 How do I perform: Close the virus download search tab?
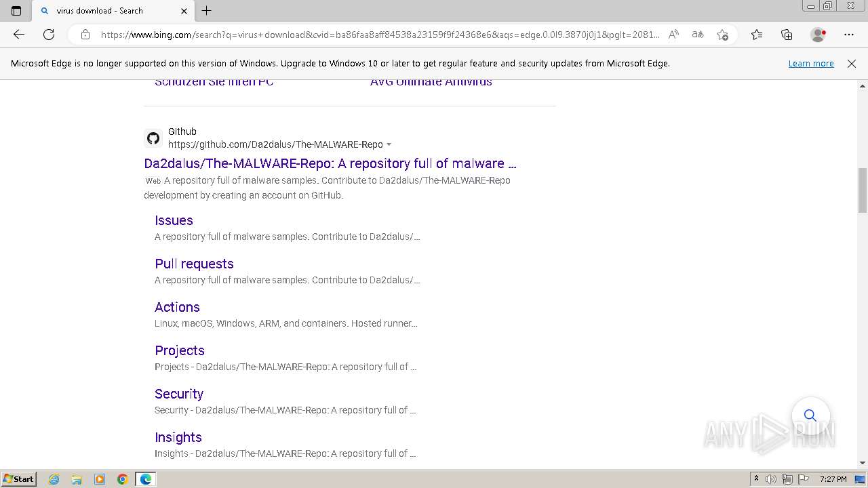(x=184, y=11)
